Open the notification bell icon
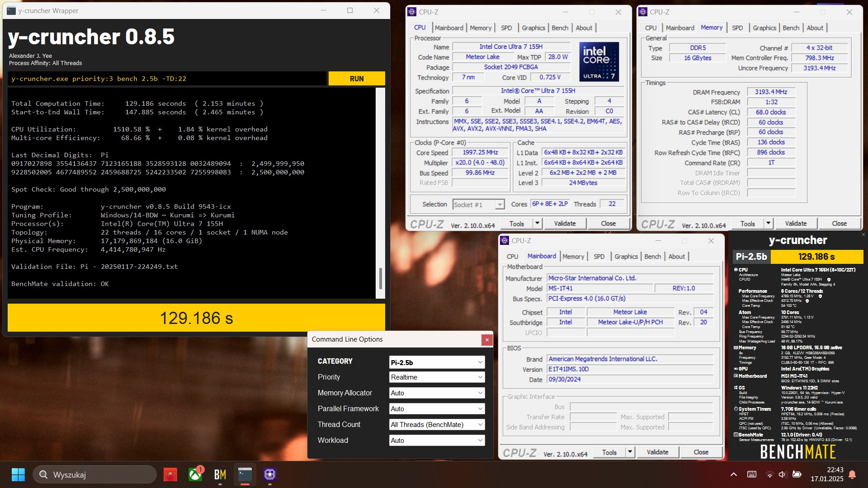This screenshot has height=488, width=868. coord(852,474)
